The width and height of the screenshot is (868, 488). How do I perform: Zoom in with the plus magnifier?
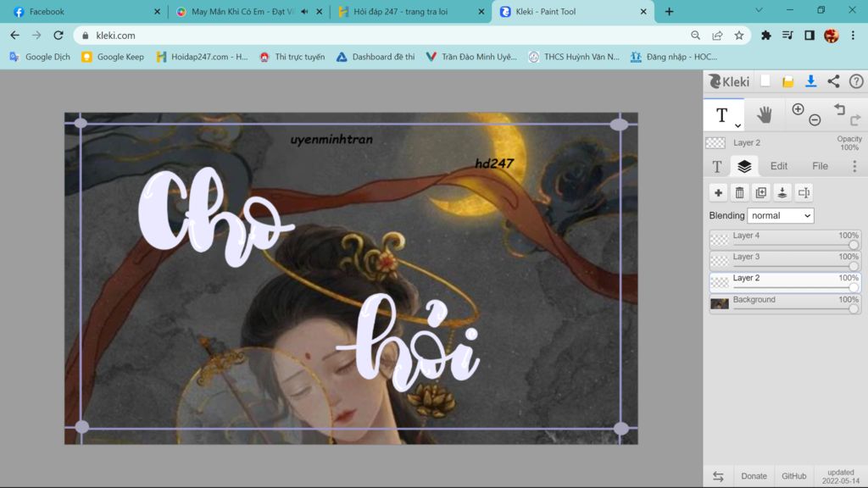(798, 109)
